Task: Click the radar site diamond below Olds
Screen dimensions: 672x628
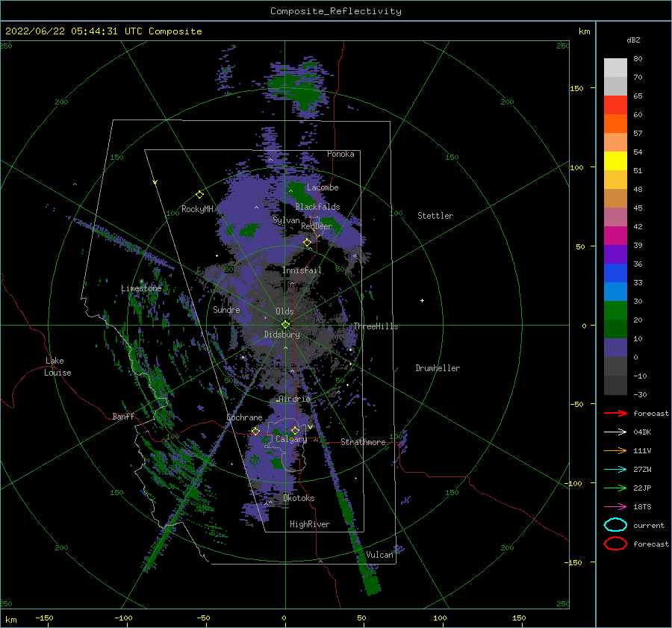Action: 285,325
